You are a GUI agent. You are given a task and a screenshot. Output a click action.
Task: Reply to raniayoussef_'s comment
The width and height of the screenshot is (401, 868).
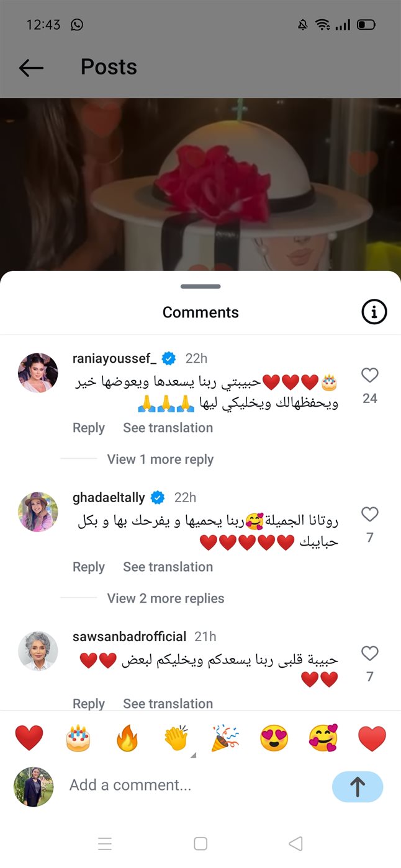[x=89, y=428]
